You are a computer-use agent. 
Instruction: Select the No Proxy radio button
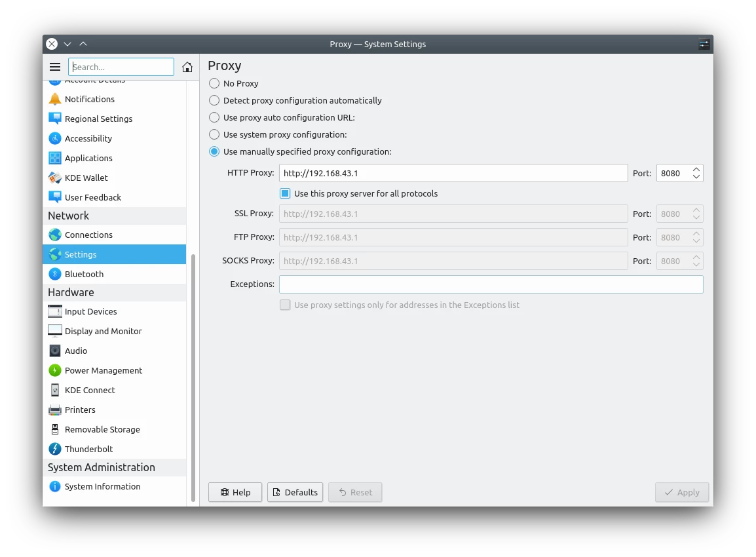click(214, 83)
